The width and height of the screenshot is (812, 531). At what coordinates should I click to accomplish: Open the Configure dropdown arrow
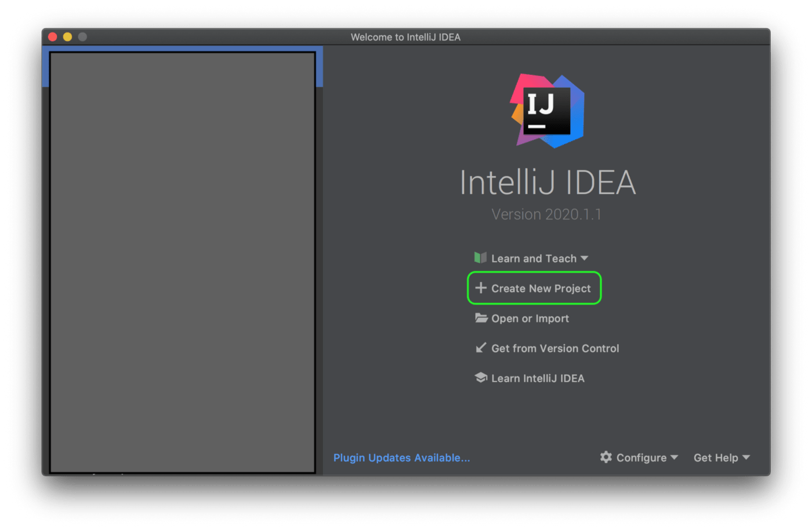pyautogui.click(x=674, y=457)
